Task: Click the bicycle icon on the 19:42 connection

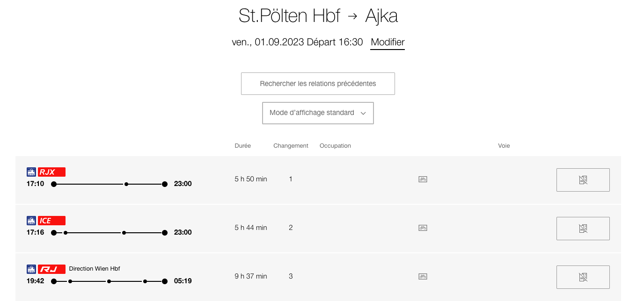Action: coord(423,276)
